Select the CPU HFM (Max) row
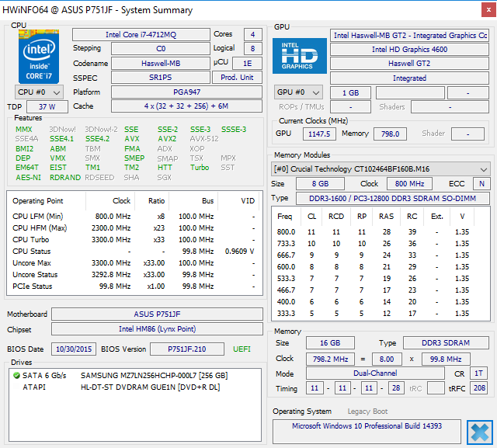This screenshot has height=448, width=497. [x=134, y=228]
